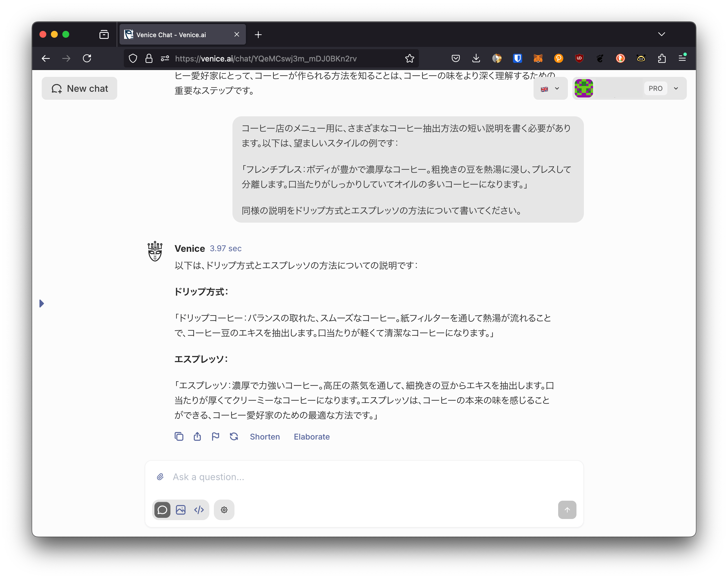The image size is (728, 579).
Task: Click the Regenerate icon below Venice response
Action: click(234, 437)
